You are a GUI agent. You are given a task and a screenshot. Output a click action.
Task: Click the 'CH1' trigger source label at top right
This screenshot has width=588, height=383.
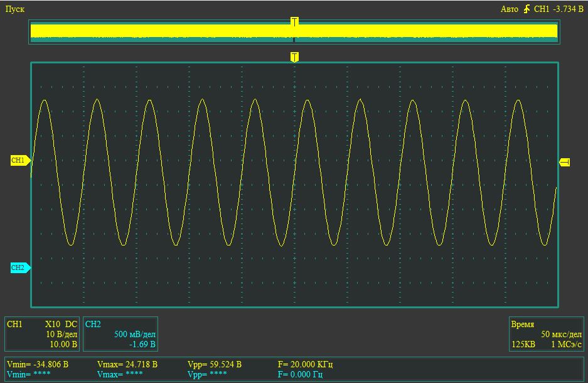click(542, 9)
